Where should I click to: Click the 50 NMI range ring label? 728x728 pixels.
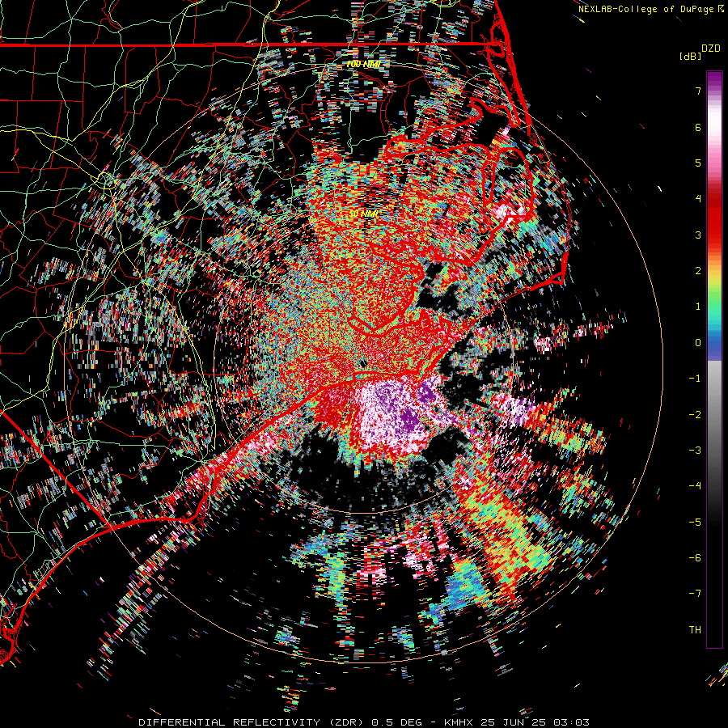(x=363, y=214)
